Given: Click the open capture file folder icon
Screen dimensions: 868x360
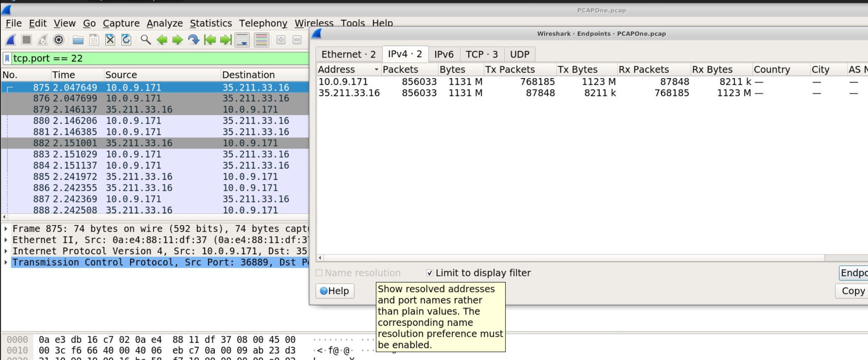Looking at the screenshot, I should pos(78,39).
